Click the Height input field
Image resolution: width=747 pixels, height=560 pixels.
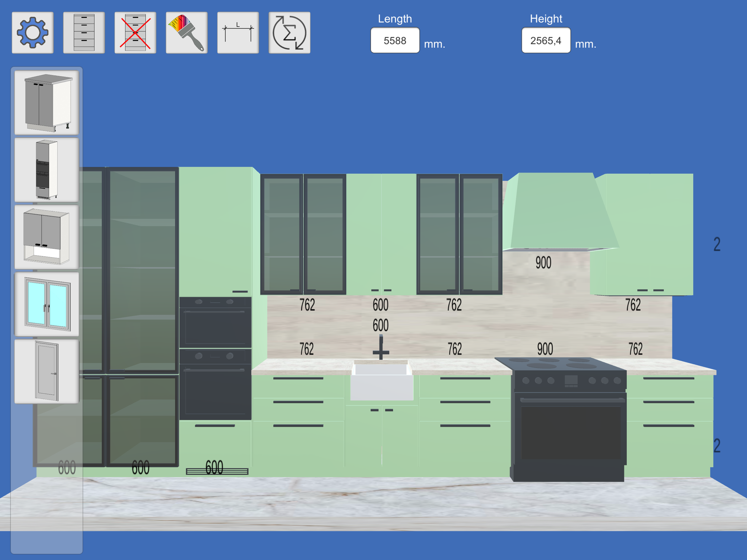click(x=546, y=40)
